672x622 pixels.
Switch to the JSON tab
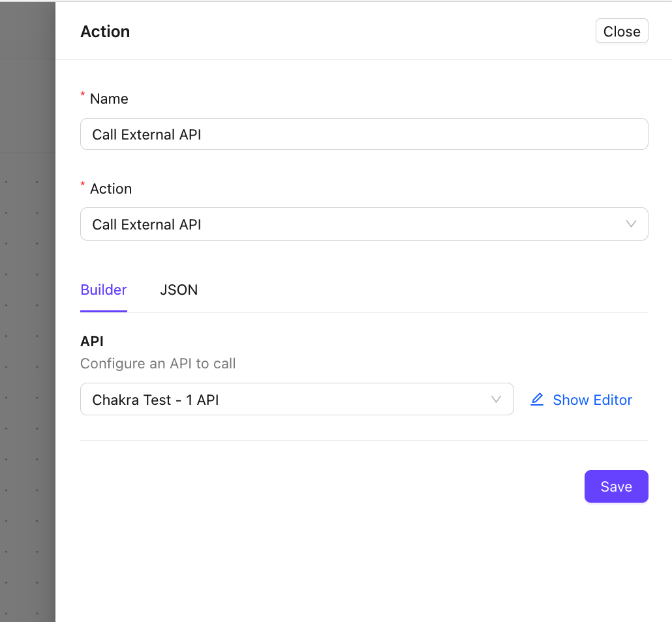tap(179, 290)
